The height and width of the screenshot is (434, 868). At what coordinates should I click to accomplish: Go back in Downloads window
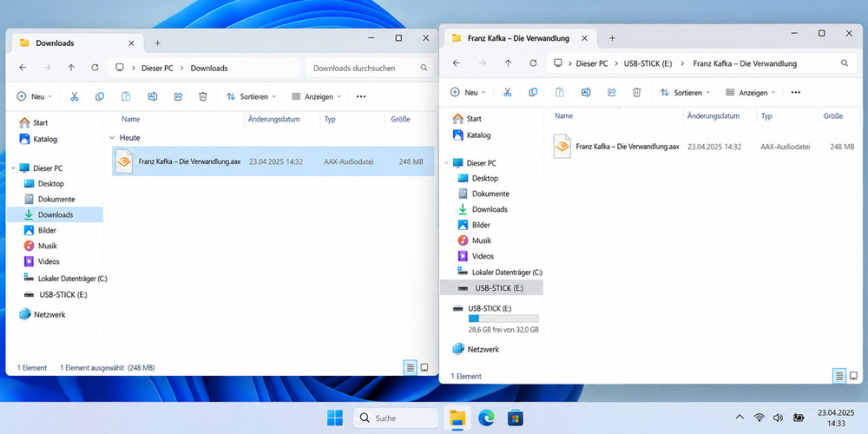point(23,68)
